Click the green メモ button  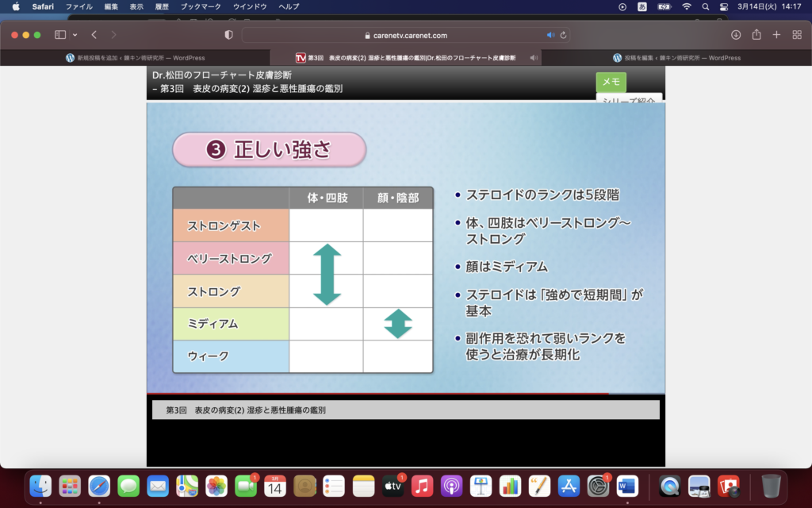[x=611, y=83]
